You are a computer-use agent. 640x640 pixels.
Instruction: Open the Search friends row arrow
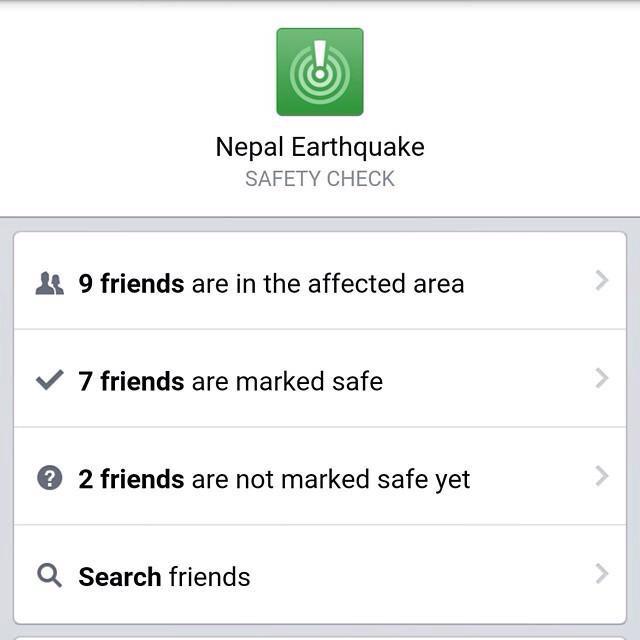[x=601, y=574]
